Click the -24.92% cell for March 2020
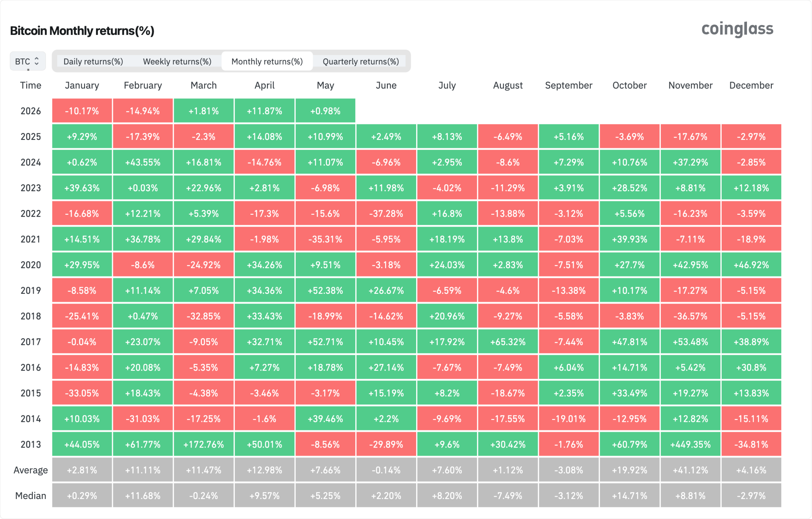Image resolution: width=812 pixels, height=519 pixels. tap(204, 264)
